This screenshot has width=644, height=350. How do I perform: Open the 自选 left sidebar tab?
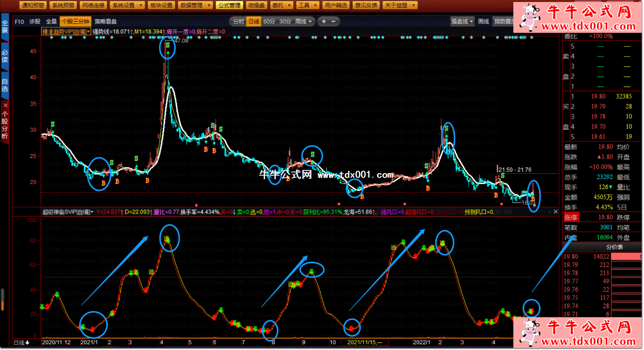click(5, 85)
